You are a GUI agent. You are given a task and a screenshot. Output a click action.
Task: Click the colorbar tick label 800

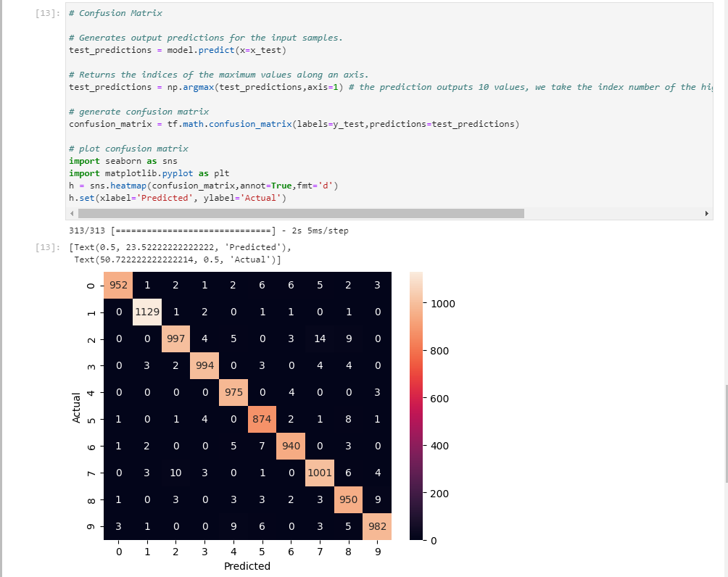439,352
